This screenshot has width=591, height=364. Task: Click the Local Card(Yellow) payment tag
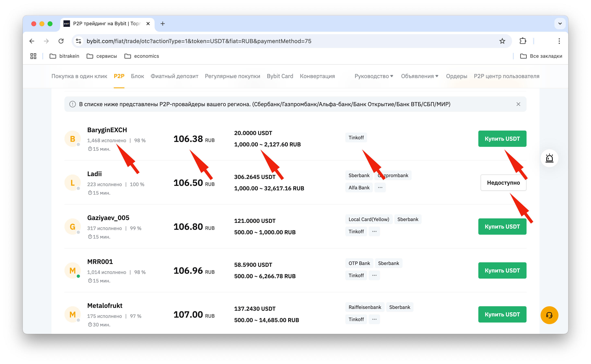coord(369,219)
